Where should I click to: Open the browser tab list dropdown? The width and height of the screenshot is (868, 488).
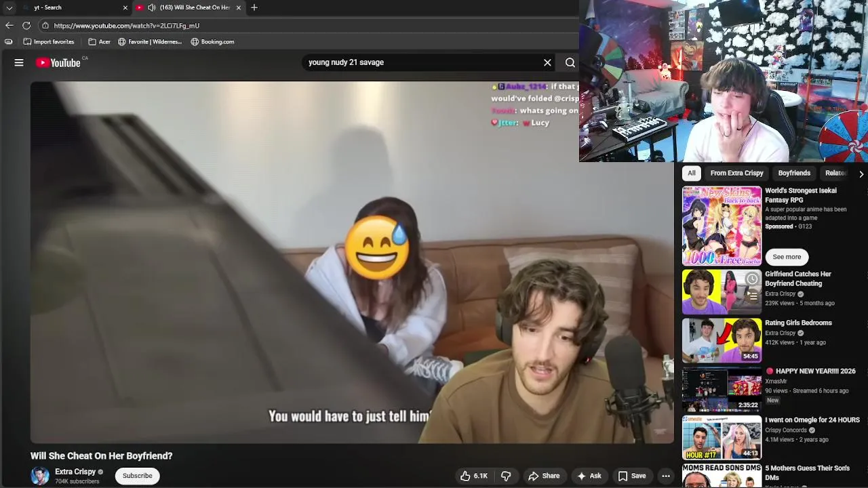(x=9, y=7)
